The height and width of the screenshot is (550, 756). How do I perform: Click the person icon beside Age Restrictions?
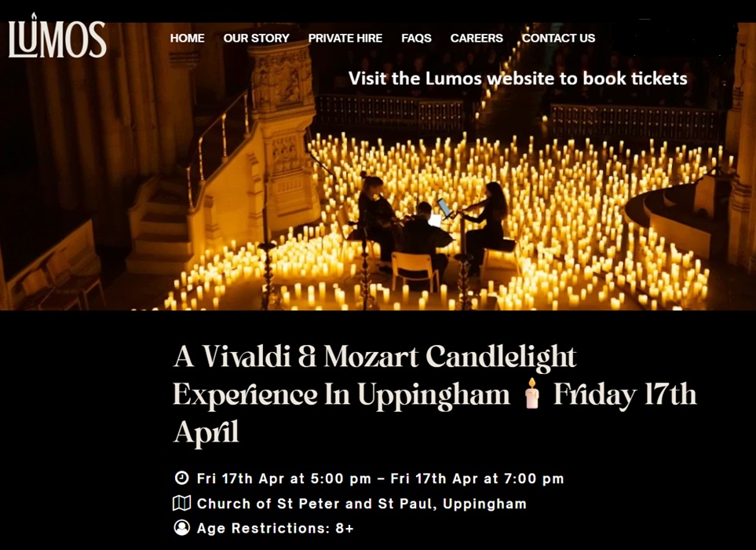click(x=181, y=528)
